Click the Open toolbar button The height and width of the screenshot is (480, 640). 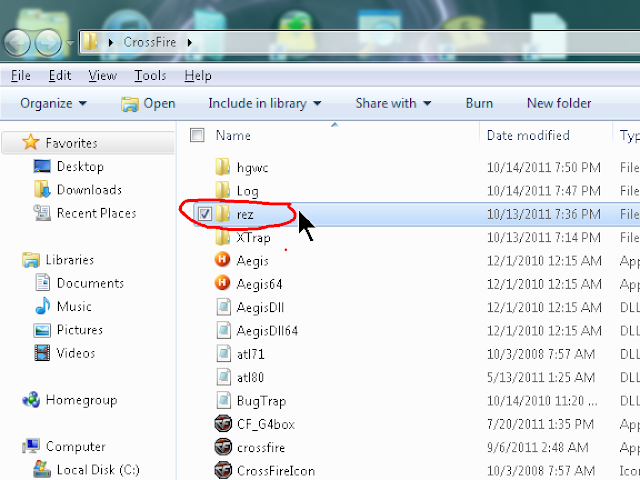(x=148, y=104)
